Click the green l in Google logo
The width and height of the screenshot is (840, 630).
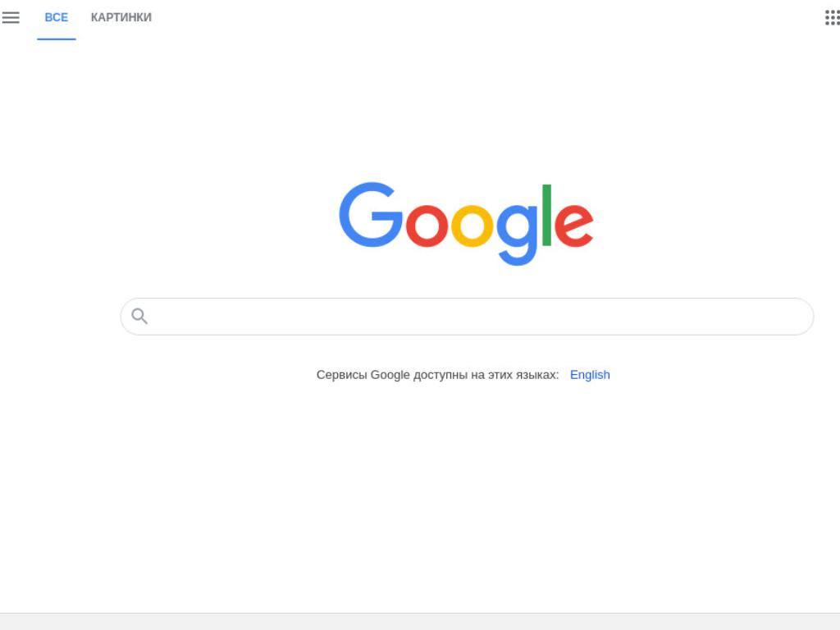point(546,215)
